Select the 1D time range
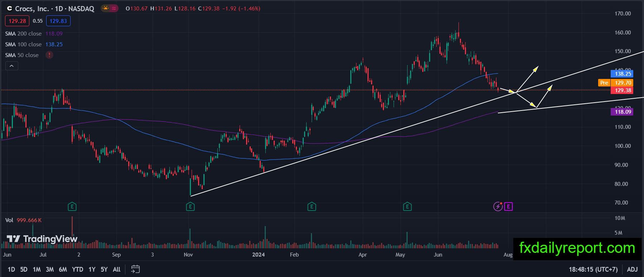This screenshot has height=277, width=644. (11, 269)
